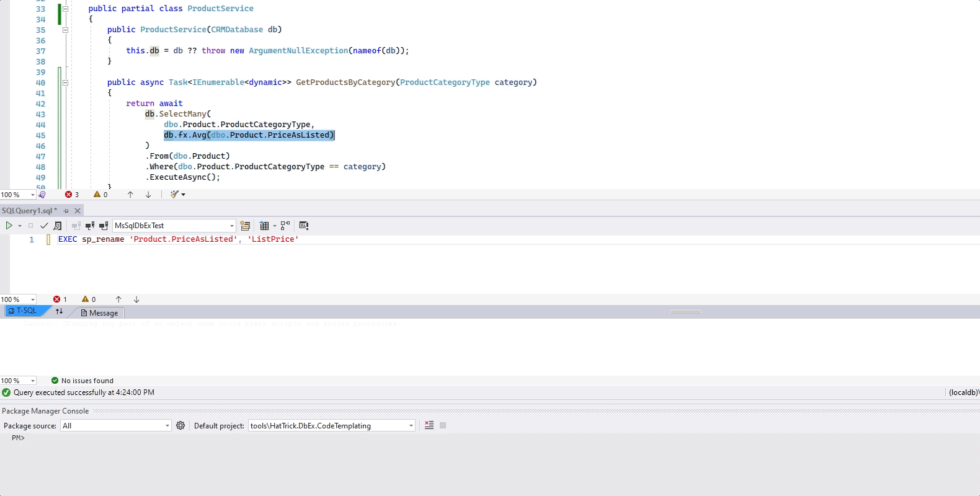Collapse the ProductService class outline
Viewport: 980px width, 496px height.
(65, 9)
